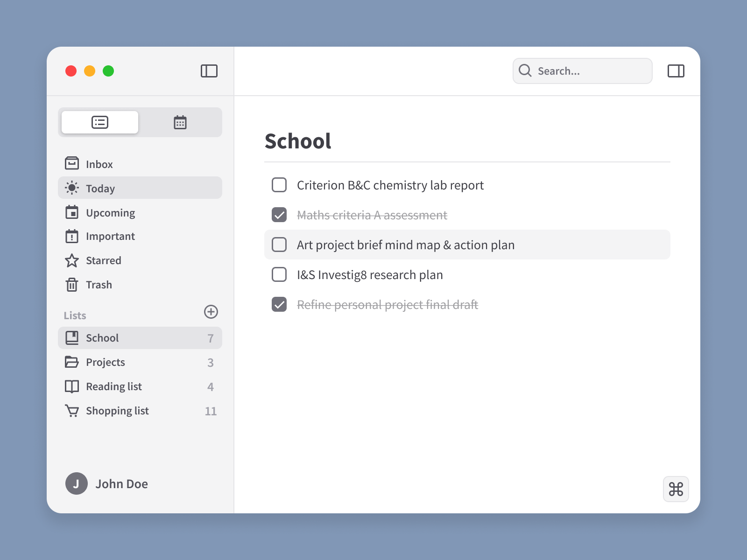The image size is (747, 560).
Task: Open John Doe account name
Action: (122, 484)
